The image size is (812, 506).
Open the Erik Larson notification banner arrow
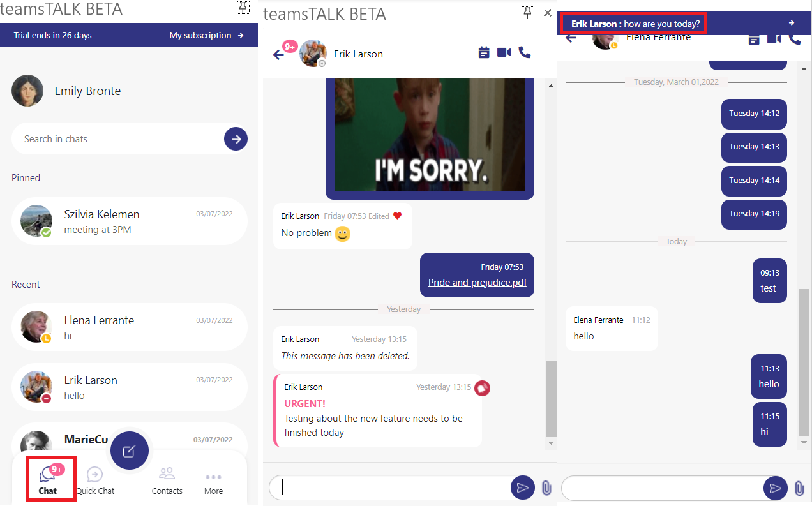[792, 23]
